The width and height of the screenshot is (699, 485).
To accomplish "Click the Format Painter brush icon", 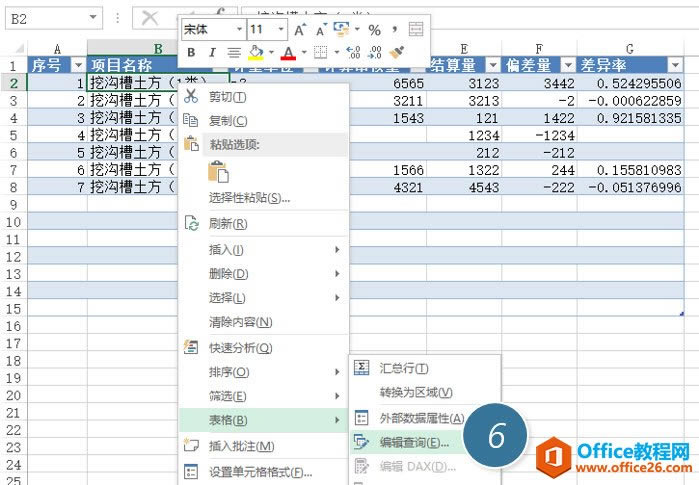I will [x=397, y=52].
